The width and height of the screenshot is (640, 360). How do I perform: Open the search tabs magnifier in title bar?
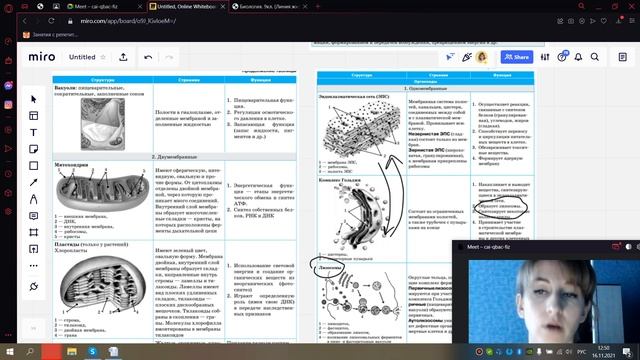582,6
